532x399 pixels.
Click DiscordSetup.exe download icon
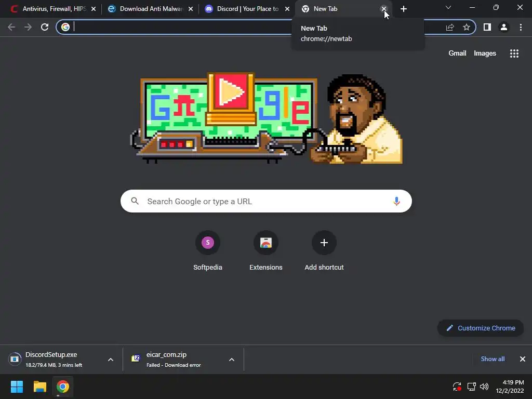point(15,358)
